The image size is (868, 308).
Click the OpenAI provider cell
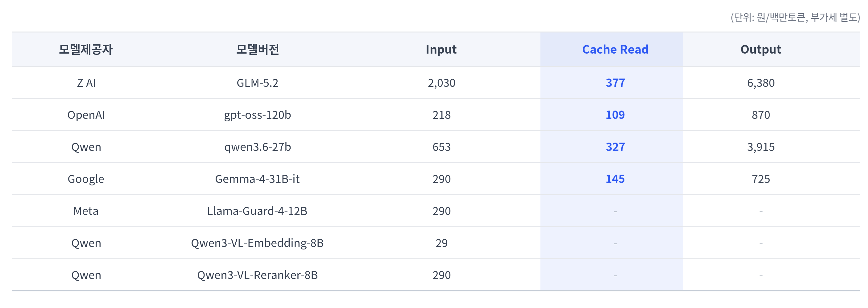pos(86,115)
